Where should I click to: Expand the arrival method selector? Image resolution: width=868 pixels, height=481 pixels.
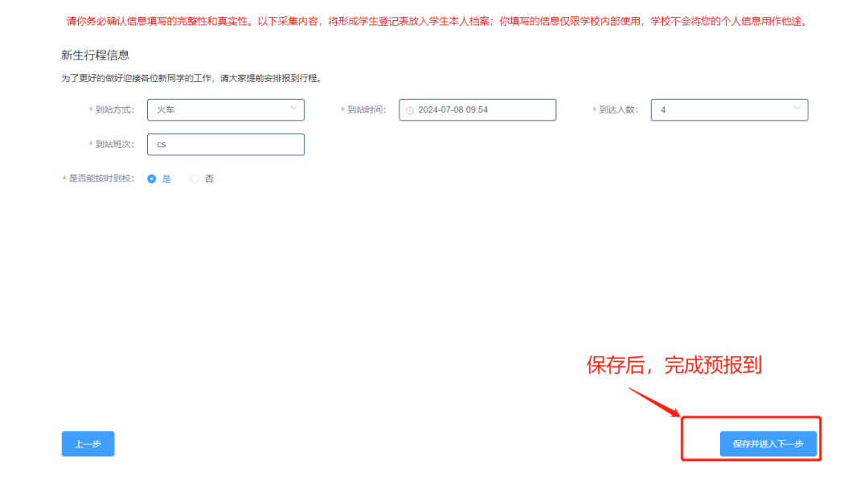225,109
